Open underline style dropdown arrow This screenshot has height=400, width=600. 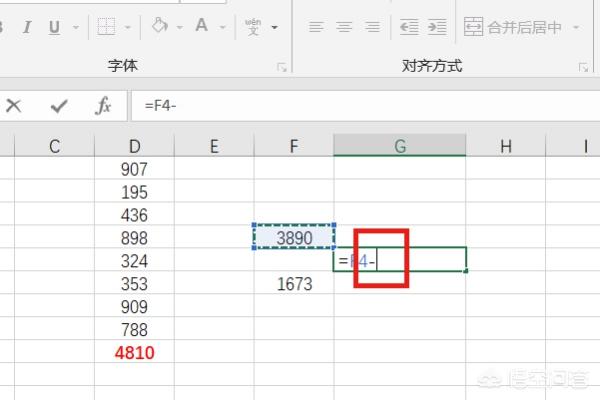pos(76,27)
